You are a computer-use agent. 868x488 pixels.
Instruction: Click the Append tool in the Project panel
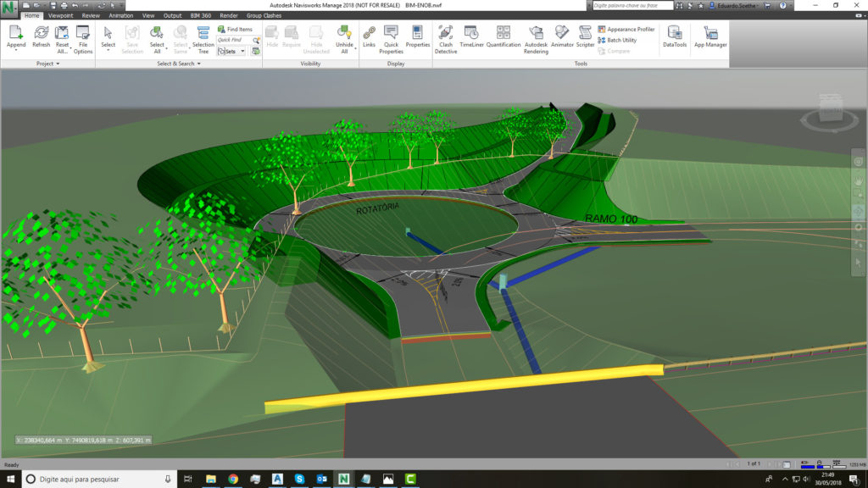pyautogui.click(x=15, y=39)
